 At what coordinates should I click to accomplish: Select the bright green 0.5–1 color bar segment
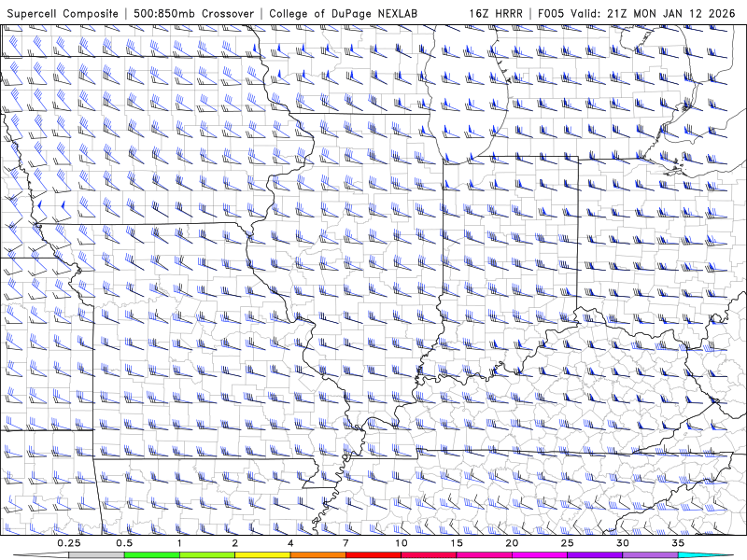pos(151,555)
